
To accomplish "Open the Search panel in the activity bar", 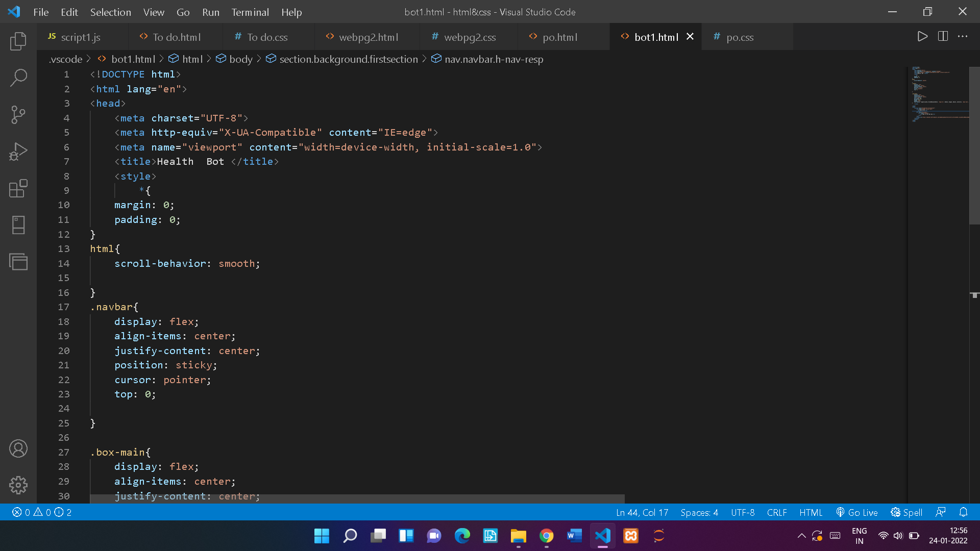I will (19, 78).
